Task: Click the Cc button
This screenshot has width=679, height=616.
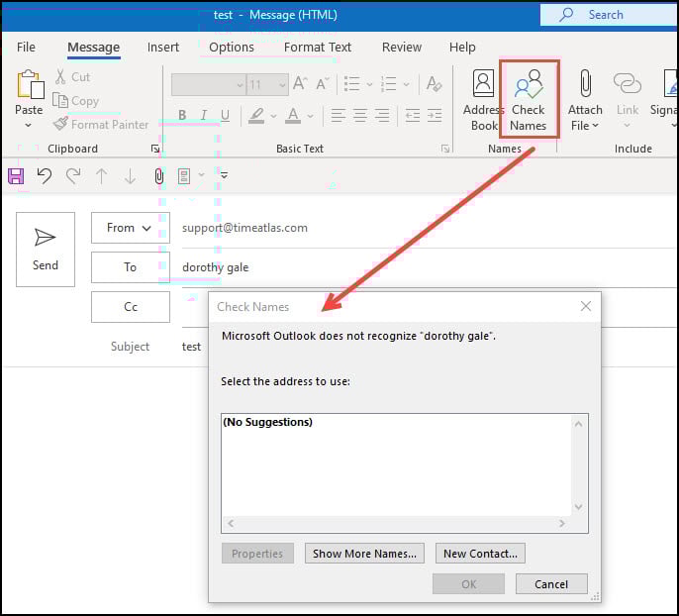Action: coord(131,307)
